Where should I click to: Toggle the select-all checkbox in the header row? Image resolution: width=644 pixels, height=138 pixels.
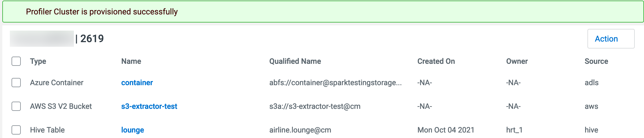(x=16, y=61)
